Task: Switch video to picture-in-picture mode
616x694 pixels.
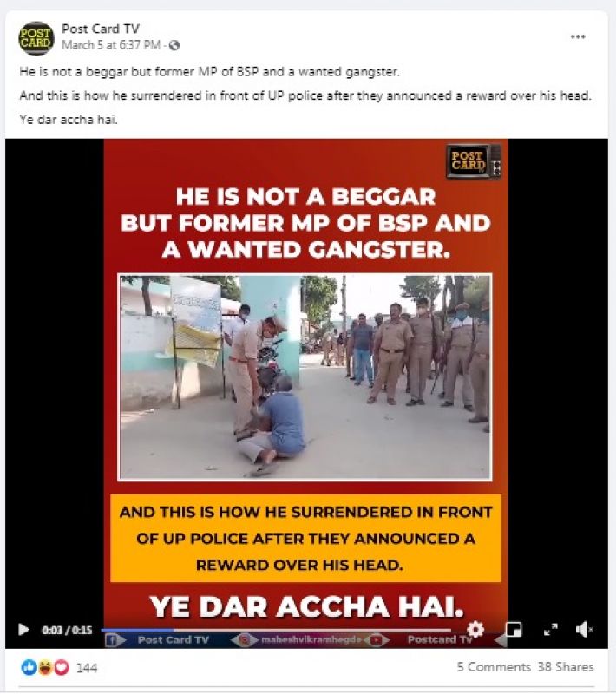Action: coord(514,629)
